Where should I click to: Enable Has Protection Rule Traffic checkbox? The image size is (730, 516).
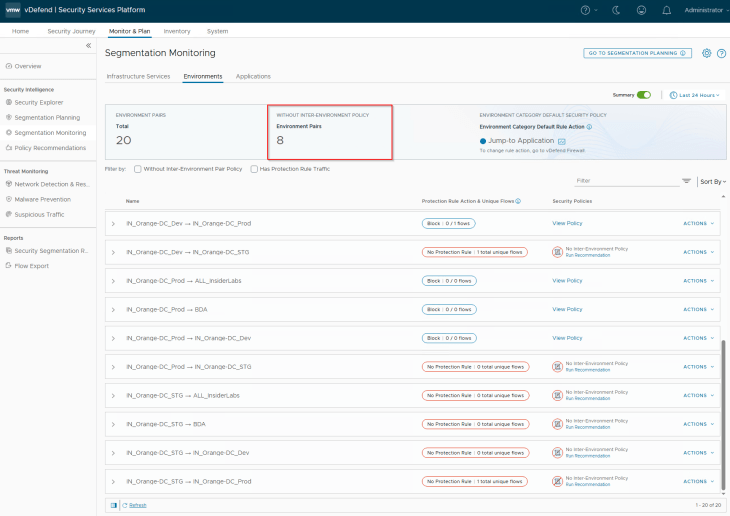pyautogui.click(x=253, y=169)
